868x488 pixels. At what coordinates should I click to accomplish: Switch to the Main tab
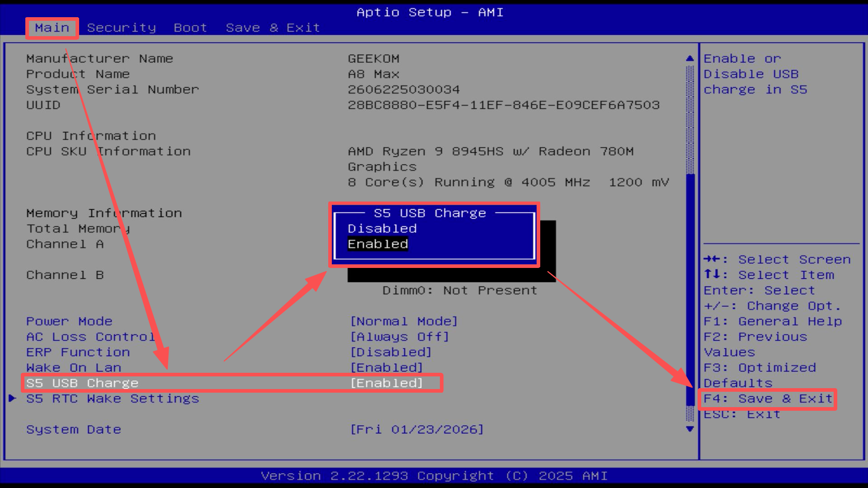tap(52, 28)
